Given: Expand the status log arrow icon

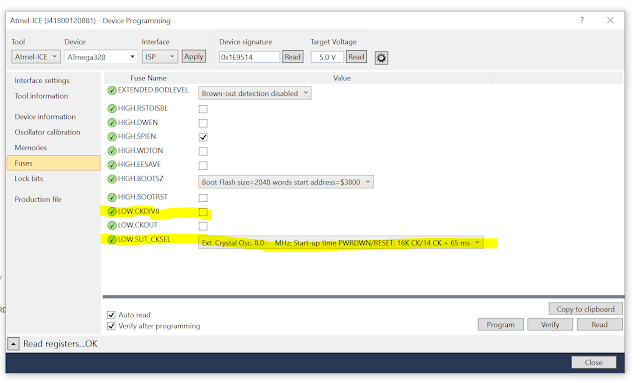Looking at the screenshot, I should point(13,344).
